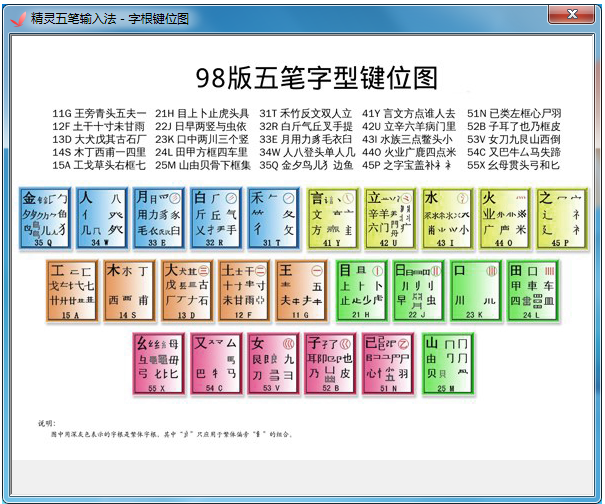Click the mnemonic line starting 14S 木丁西
Image resolution: width=605 pixels, height=504 pixels.
point(99,152)
